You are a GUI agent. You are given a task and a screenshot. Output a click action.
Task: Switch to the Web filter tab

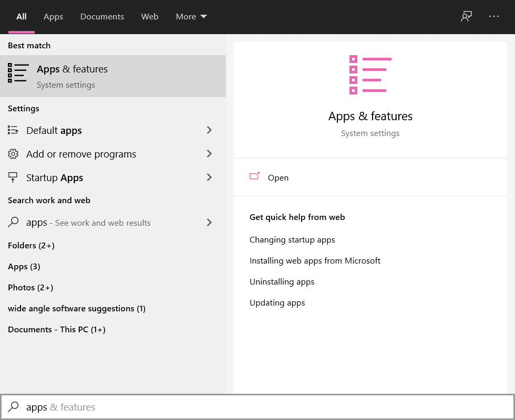pos(150,16)
